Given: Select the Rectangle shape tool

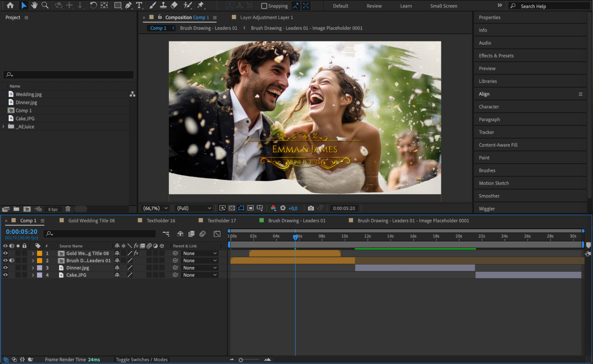Looking at the screenshot, I should tap(117, 5).
